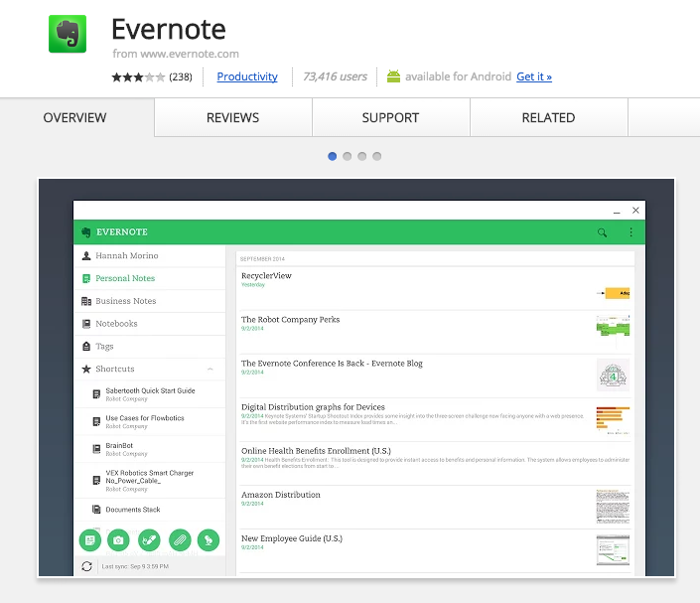This screenshot has width=700, height=603.
Task: Click the www.evernote.com source text
Action: 190,54
